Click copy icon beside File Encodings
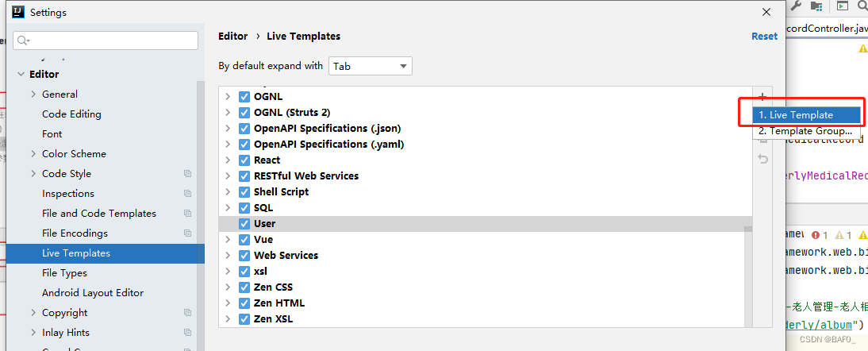The width and height of the screenshot is (868, 351). click(x=188, y=233)
